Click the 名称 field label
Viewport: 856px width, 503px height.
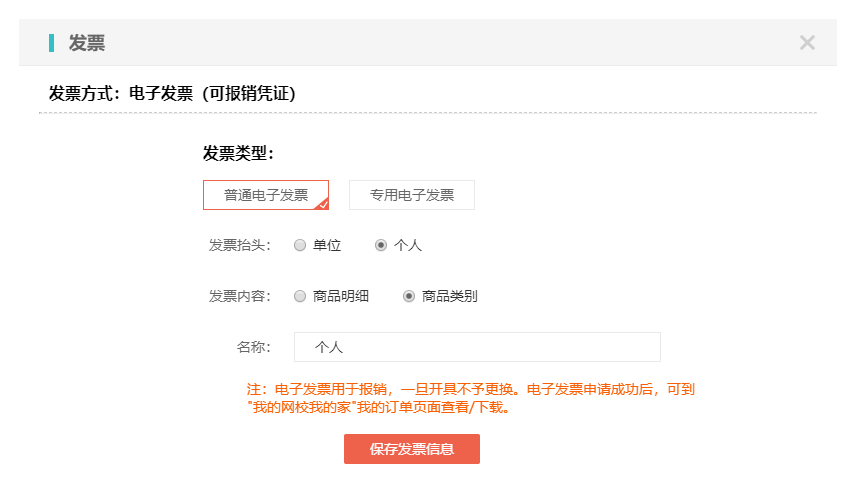[254, 348]
